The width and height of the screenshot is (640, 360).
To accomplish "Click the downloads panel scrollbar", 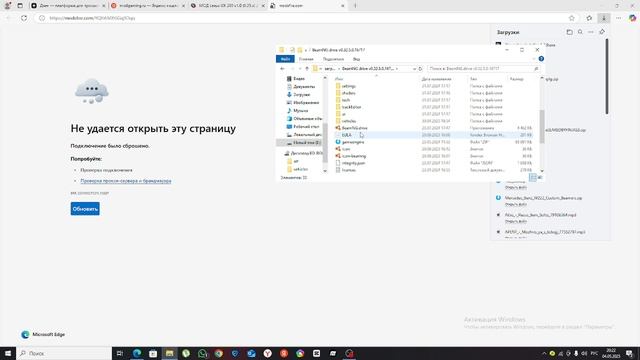I will click(607, 76).
